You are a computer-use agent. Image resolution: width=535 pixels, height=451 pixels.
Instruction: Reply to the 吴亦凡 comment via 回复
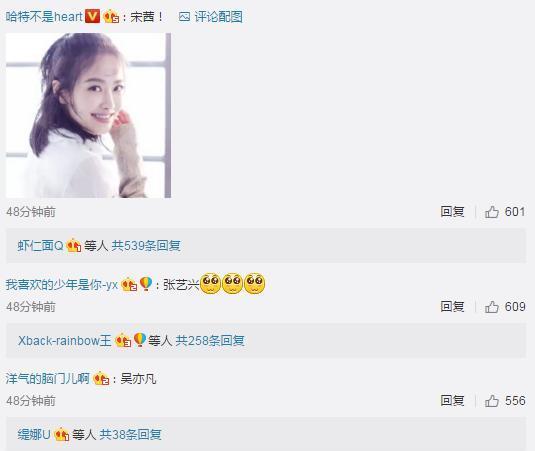[x=452, y=401]
